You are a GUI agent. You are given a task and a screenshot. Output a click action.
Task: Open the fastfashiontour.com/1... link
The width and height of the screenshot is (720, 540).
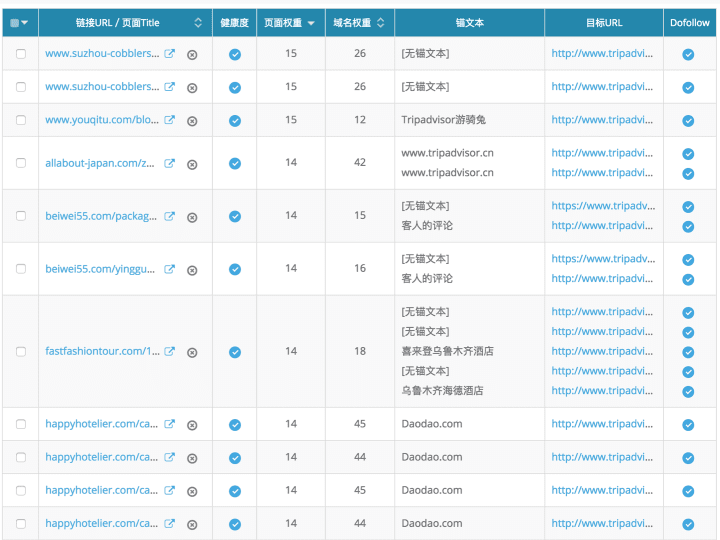(102, 351)
